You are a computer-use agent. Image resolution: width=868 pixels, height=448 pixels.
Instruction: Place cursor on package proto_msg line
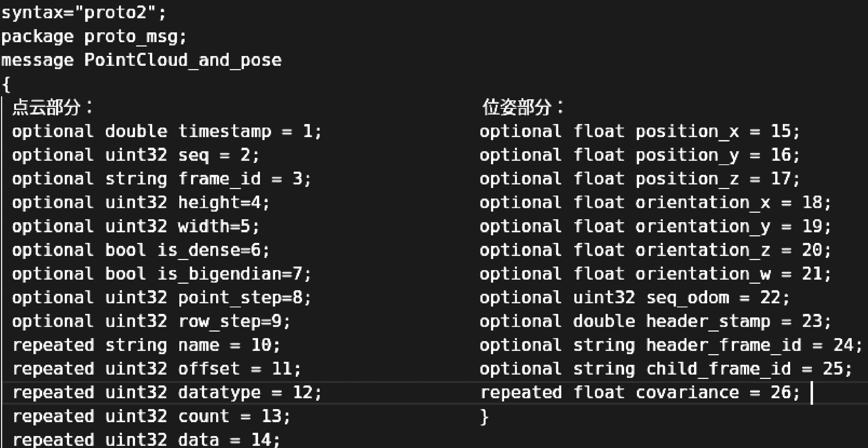(x=94, y=37)
